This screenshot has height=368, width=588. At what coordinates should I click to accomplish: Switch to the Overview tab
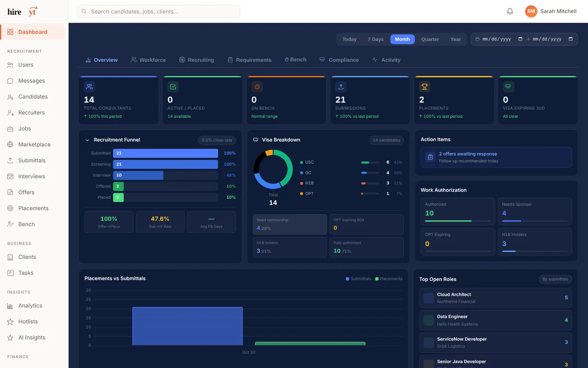[102, 60]
